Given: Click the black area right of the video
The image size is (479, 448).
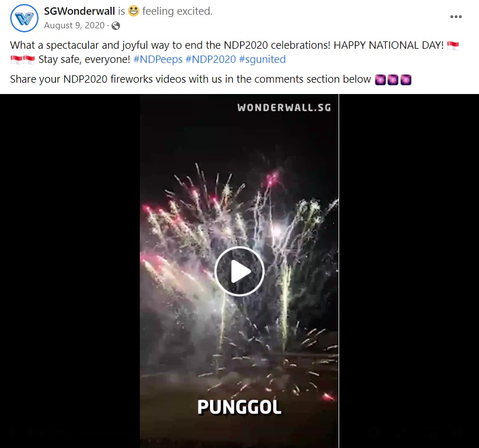Looking at the screenshot, I should 409,271.
